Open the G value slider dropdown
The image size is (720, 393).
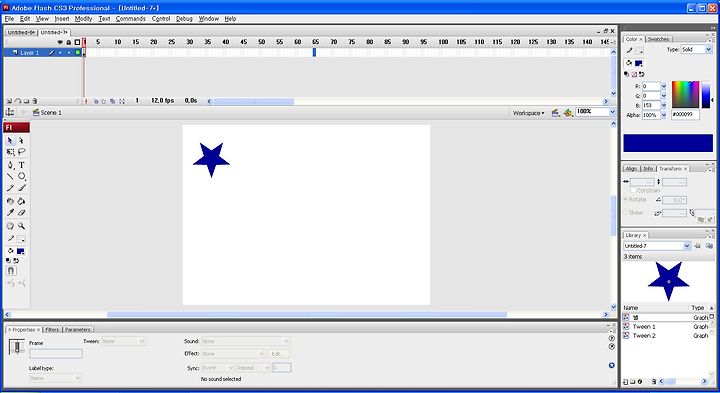[x=664, y=96]
